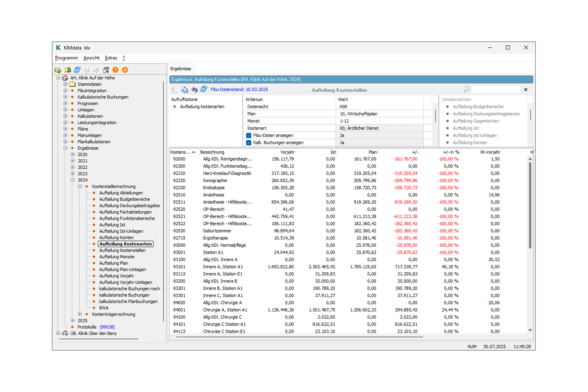Click the table's horizontal scrollbar
The height and width of the screenshot is (392, 588).
click(300, 336)
